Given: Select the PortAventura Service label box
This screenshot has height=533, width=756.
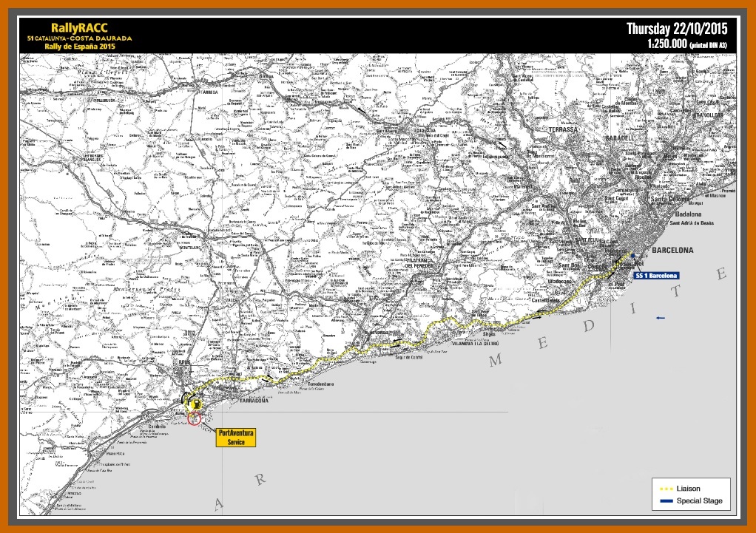Looking at the screenshot, I should click(x=235, y=438).
